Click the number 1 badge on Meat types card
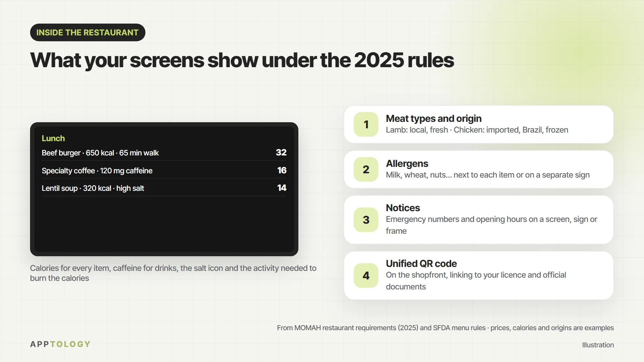The width and height of the screenshot is (644, 362). [x=366, y=124]
